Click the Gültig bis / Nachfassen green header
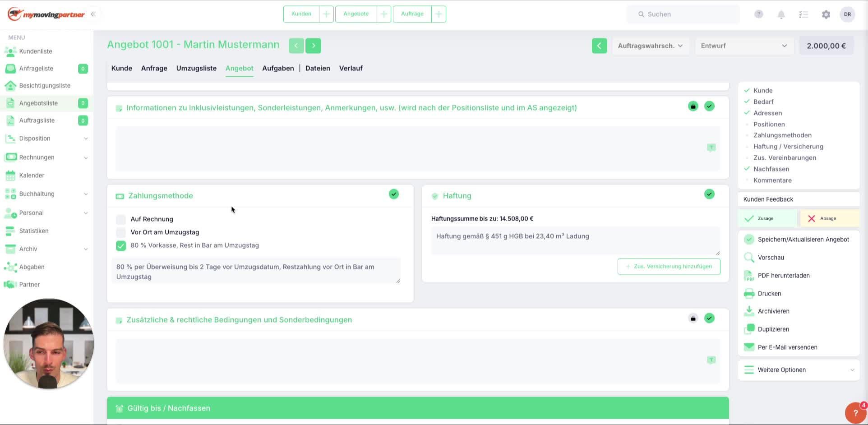Viewport: 868px width, 425px height. (418, 408)
